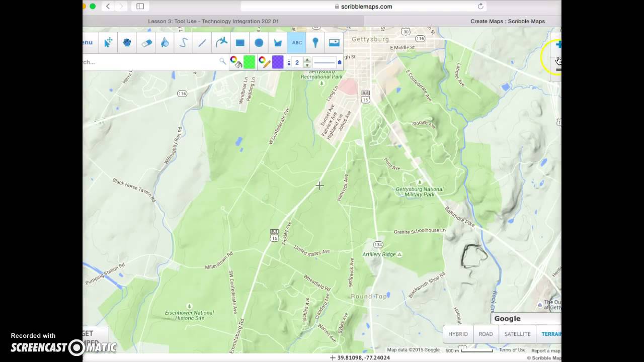Open the Terms of Use link
644x362 pixels.
[512, 350]
